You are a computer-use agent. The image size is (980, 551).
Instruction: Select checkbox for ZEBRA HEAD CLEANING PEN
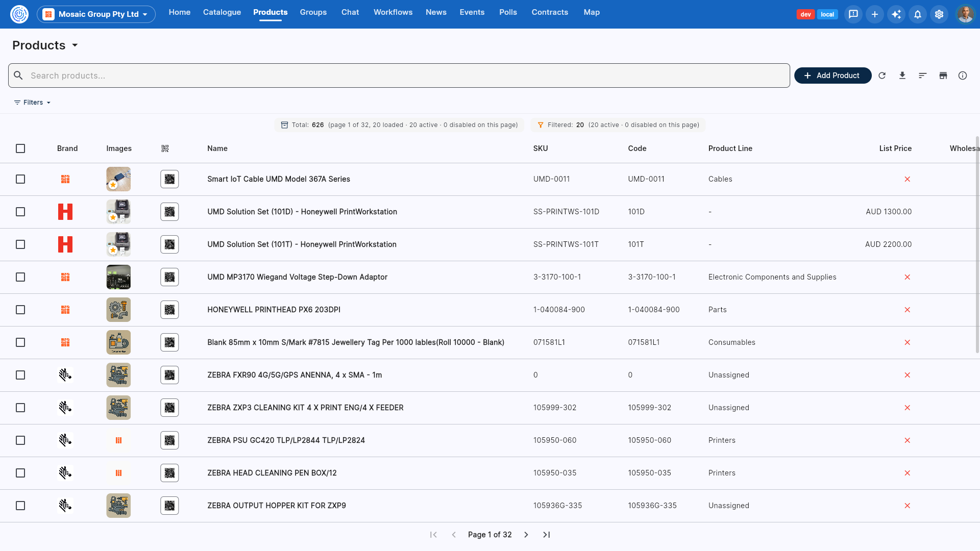(20, 473)
